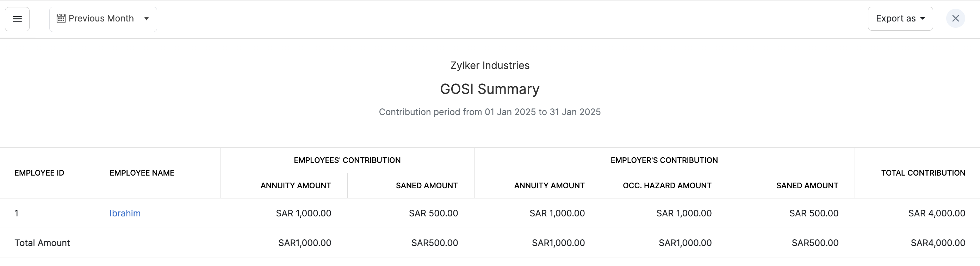Select the Total Contribution column header
Image resolution: width=980 pixels, height=266 pixels.
(923, 173)
